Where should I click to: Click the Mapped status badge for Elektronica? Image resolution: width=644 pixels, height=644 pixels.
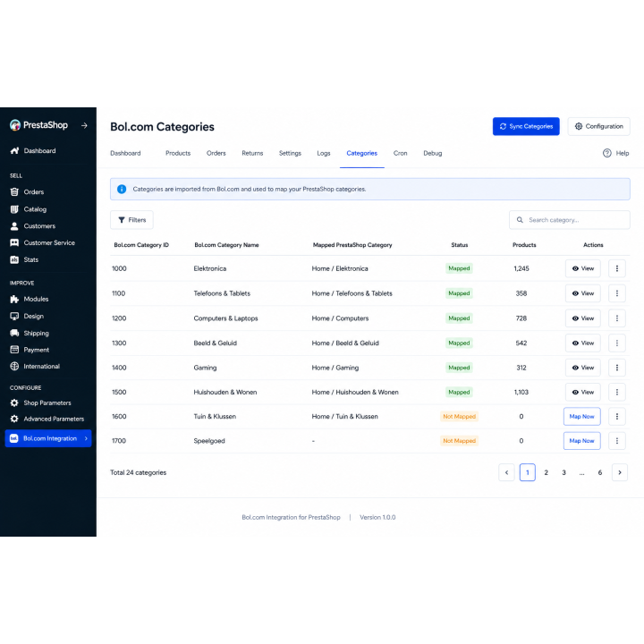[459, 268]
